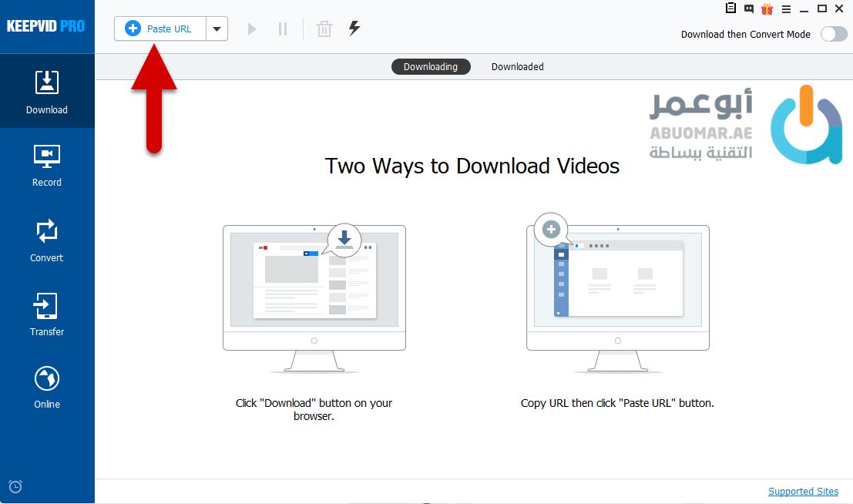Click the lightning bolt turbo mode icon
This screenshot has height=504, width=853.
click(354, 29)
